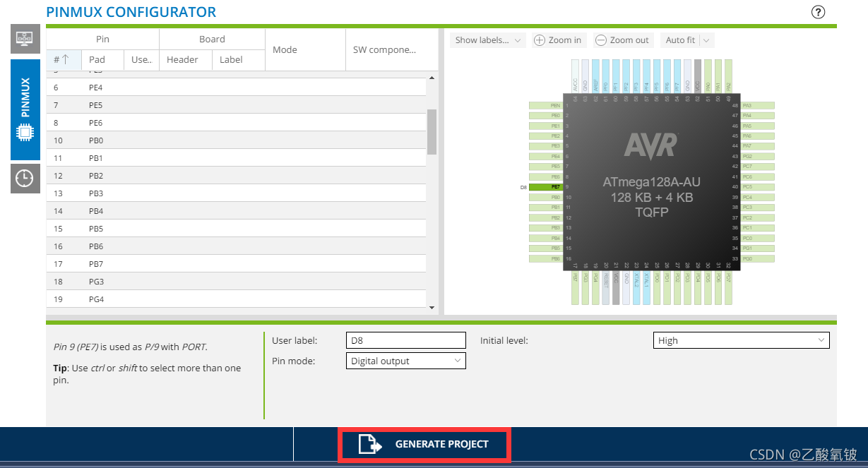Click the Header column header
Screen dimensions: 868x468
click(186, 60)
